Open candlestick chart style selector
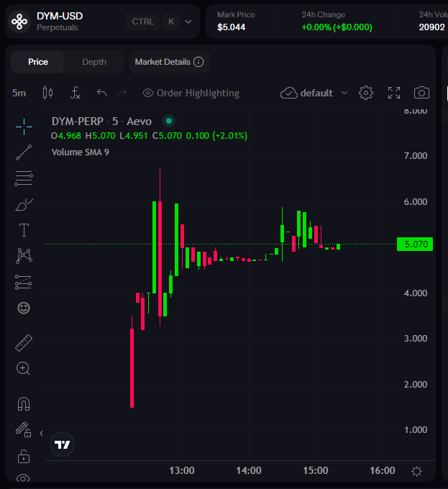The image size is (448, 489). click(x=47, y=93)
